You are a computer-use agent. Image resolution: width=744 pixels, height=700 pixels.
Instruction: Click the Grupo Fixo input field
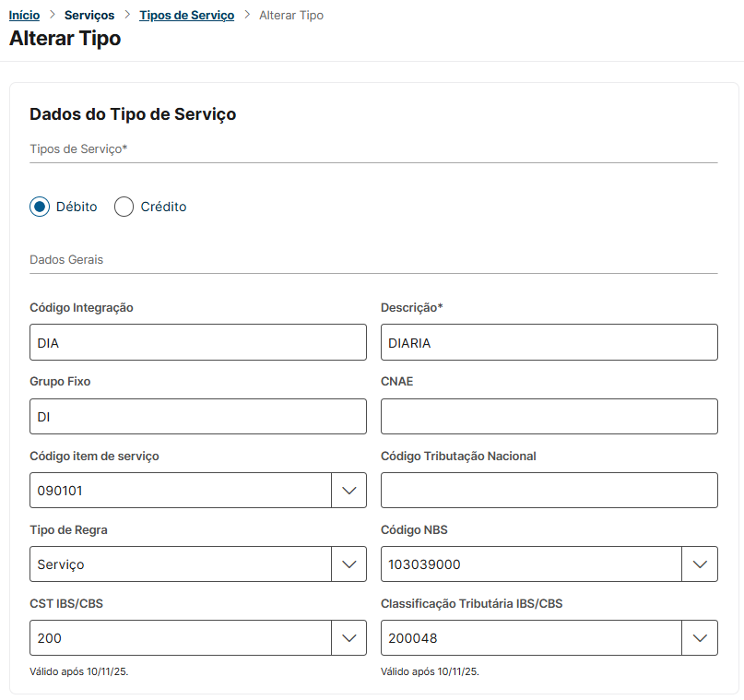point(198,417)
